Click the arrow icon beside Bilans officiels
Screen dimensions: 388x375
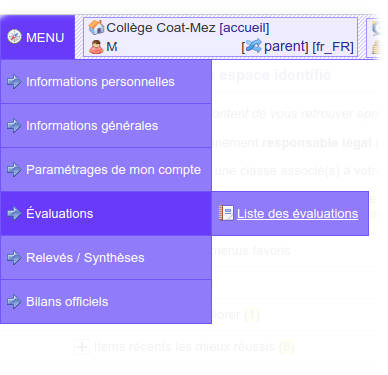pyautogui.click(x=14, y=302)
